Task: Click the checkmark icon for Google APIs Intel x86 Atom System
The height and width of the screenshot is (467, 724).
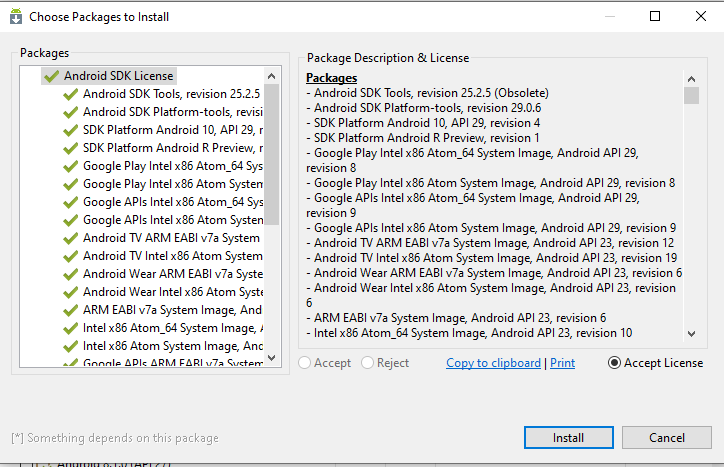Action: (70, 220)
